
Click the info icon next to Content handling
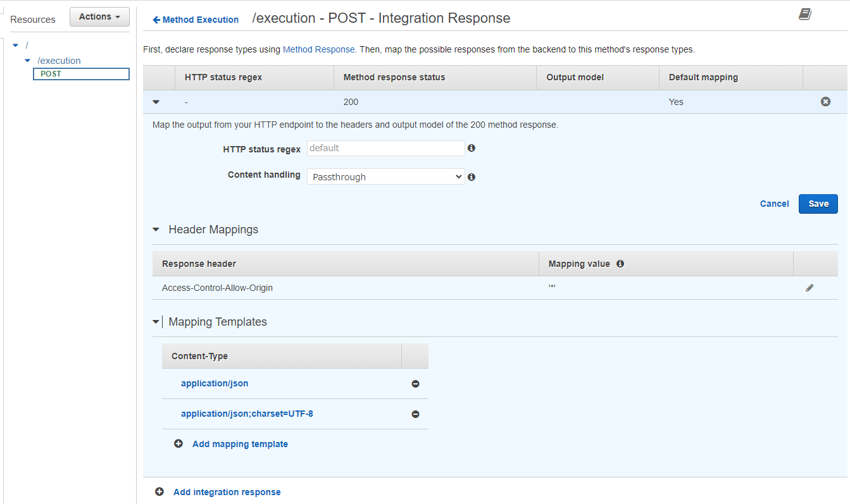471,176
